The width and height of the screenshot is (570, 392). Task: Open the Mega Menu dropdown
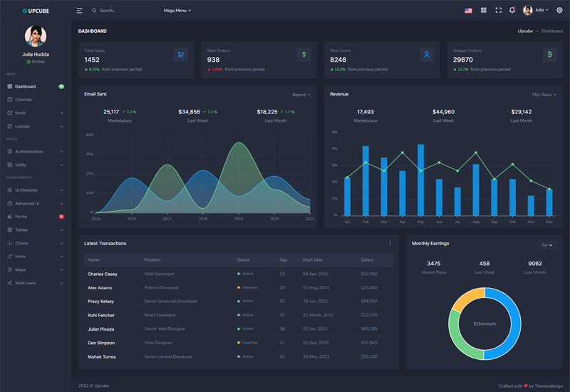point(177,11)
